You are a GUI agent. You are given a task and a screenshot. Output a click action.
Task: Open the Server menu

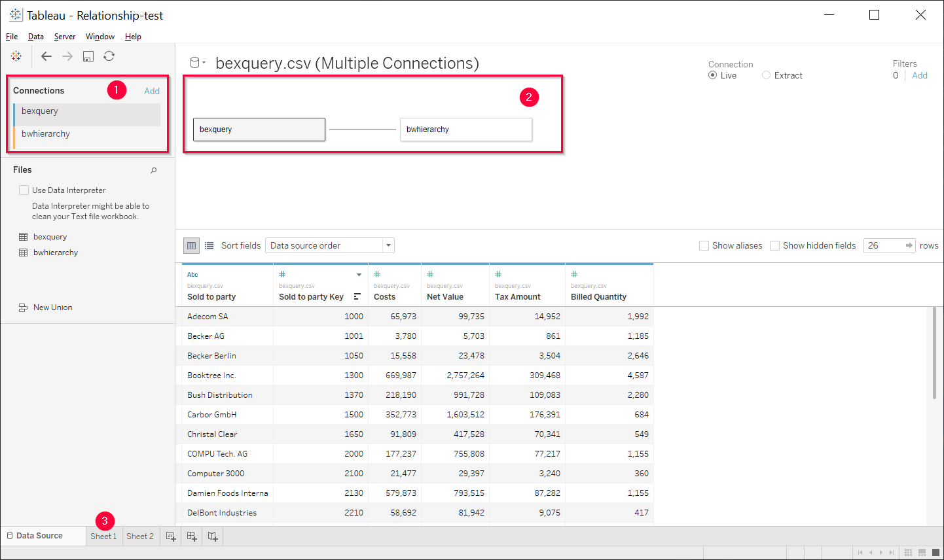[65, 37]
